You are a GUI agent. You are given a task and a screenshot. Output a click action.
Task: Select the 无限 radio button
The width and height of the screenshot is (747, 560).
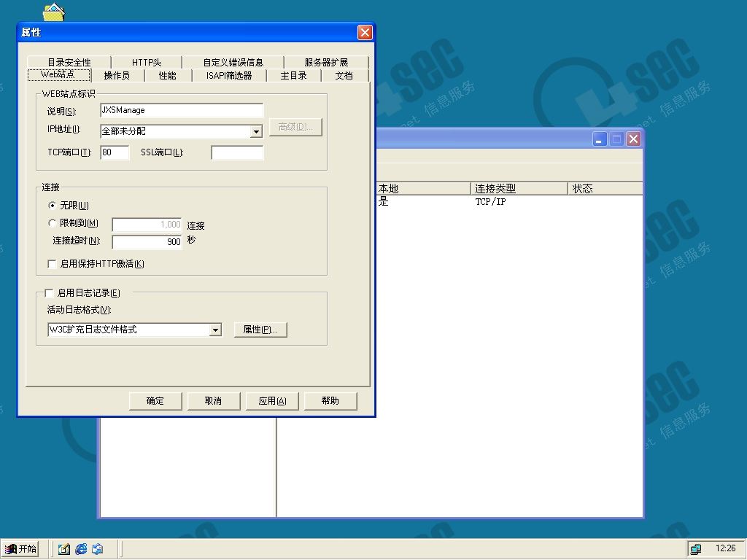pos(53,205)
